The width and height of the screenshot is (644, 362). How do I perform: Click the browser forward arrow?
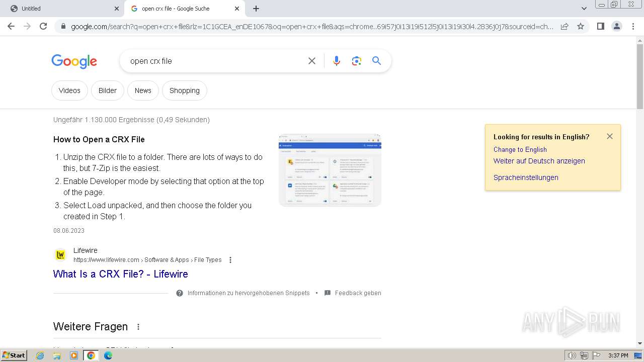(x=27, y=26)
